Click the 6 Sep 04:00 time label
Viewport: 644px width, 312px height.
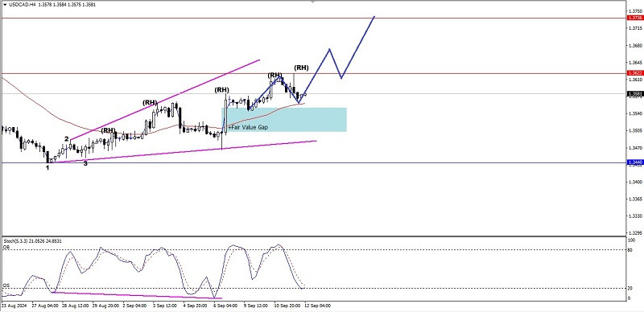tap(225, 306)
